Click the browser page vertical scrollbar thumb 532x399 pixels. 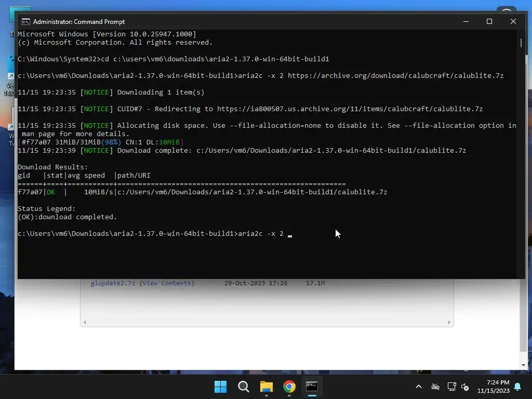523,315
